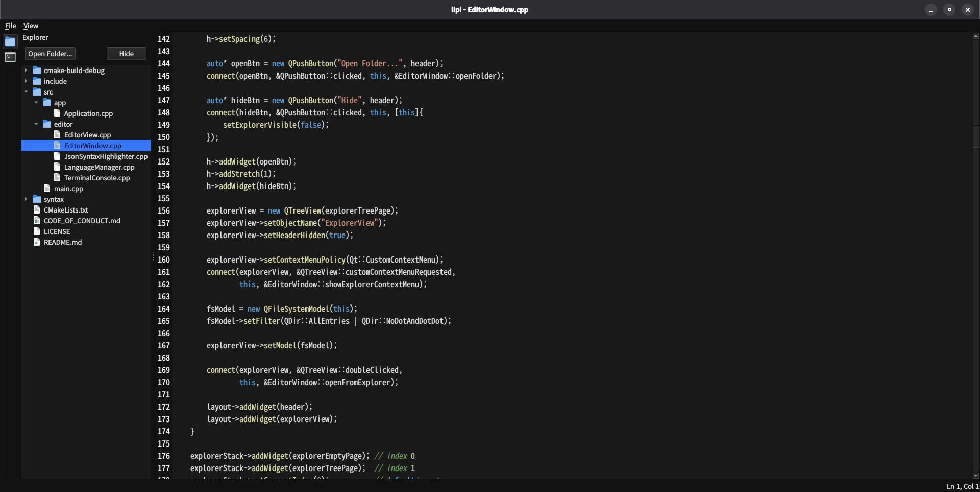980x492 pixels.
Task: Select the cmake-build-debug folder label
Action: pyautogui.click(x=74, y=71)
